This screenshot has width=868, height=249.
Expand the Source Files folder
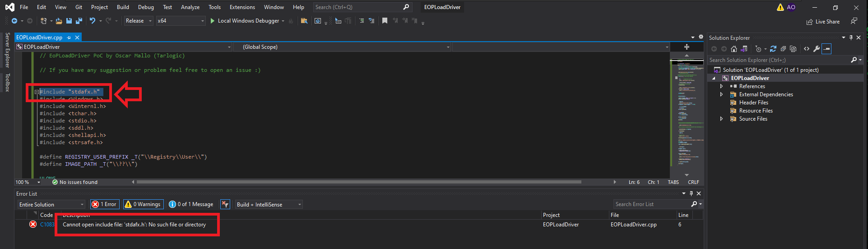coord(721,119)
